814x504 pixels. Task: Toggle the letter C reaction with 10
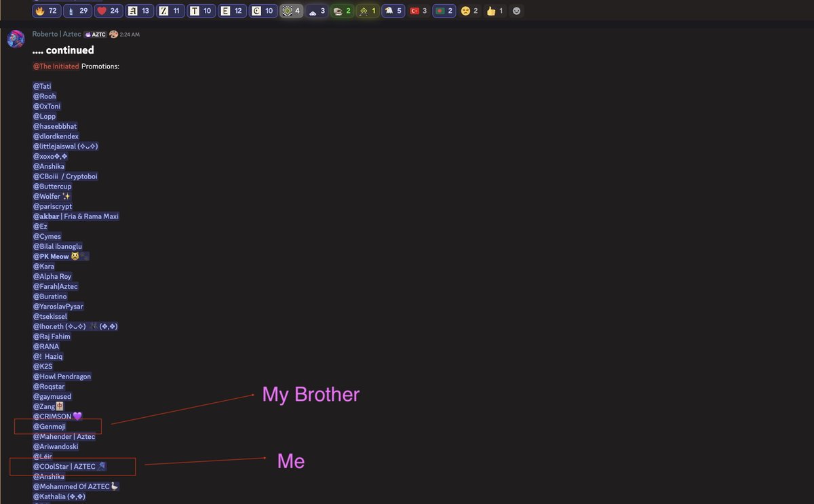(263, 11)
